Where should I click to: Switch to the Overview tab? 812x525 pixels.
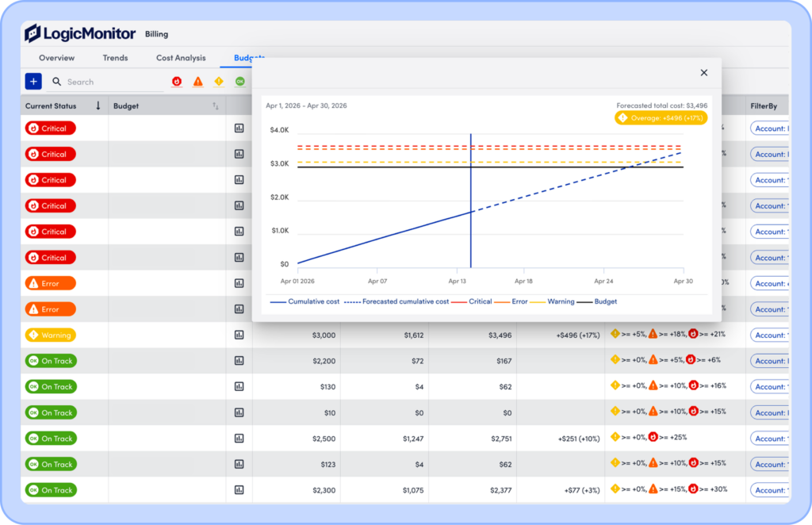pyautogui.click(x=56, y=58)
